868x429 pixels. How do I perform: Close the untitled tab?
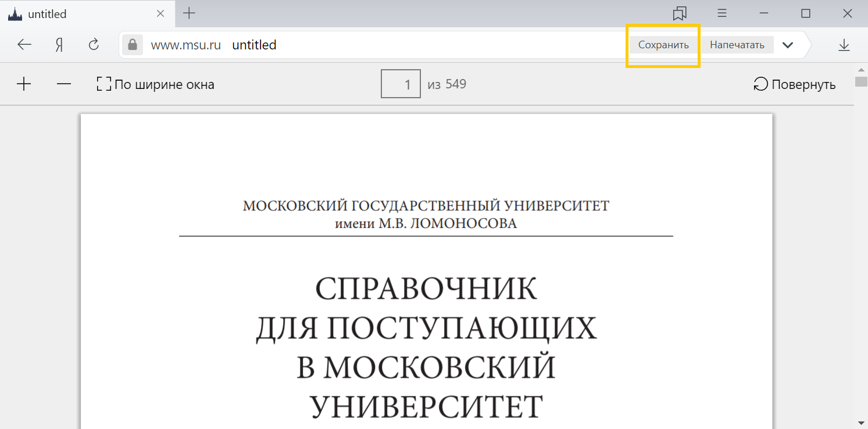coord(160,14)
